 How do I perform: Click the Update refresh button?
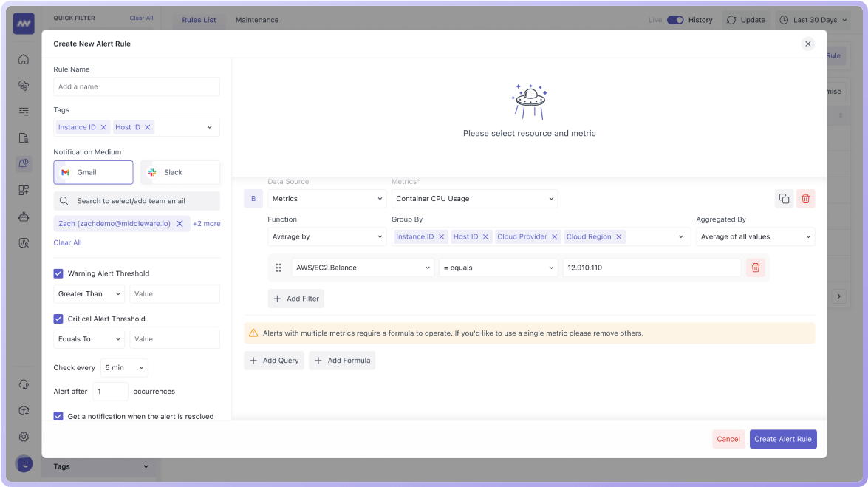[745, 20]
